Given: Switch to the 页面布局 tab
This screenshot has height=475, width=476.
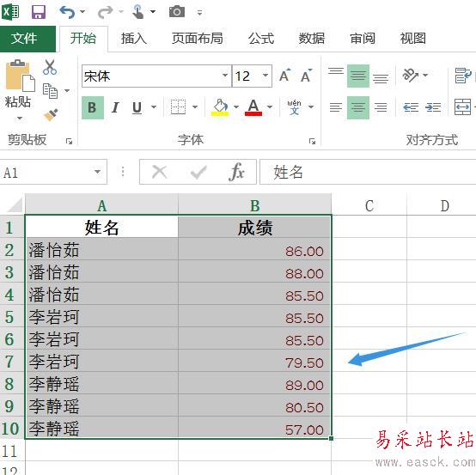Looking at the screenshot, I should (198, 39).
